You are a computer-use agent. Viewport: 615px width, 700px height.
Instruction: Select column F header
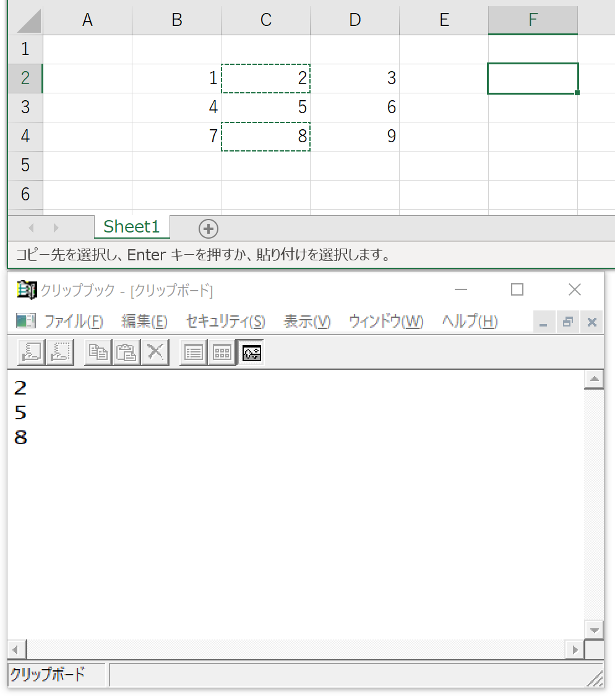pyautogui.click(x=533, y=20)
